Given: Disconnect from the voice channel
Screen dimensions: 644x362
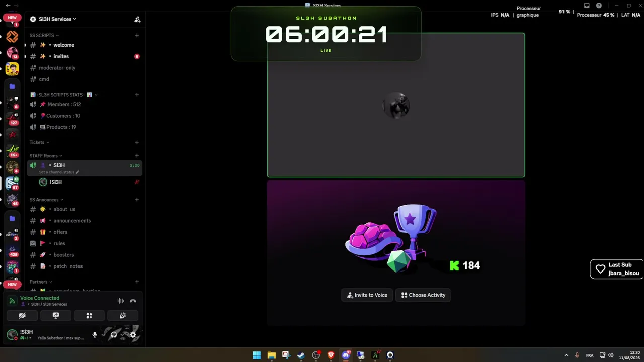Looking at the screenshot, I should 133,301.
